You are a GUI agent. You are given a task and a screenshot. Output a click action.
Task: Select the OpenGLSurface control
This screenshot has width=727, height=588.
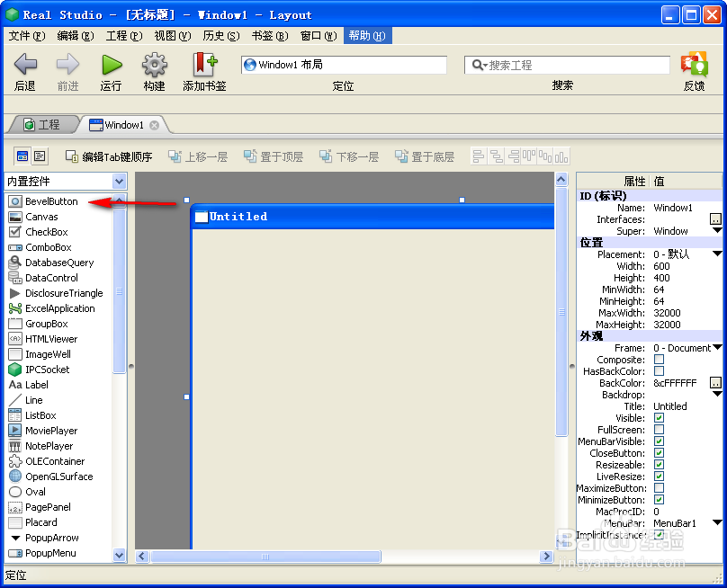[x=58, y=477]
